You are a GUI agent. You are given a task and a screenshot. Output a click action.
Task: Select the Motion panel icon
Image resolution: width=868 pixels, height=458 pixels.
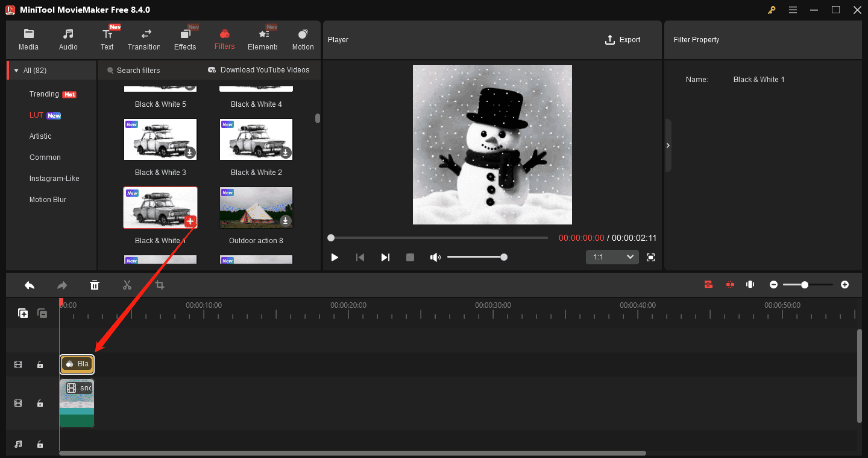(x=303, y=38)
